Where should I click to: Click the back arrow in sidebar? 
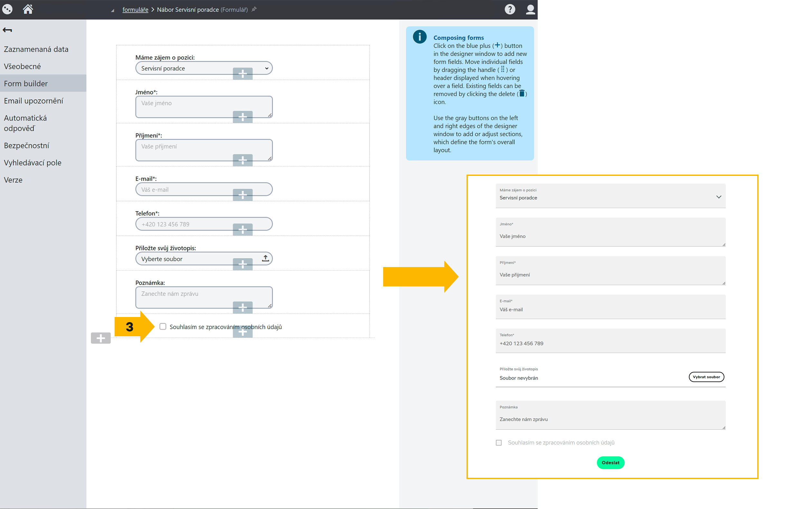click(7, 30)
